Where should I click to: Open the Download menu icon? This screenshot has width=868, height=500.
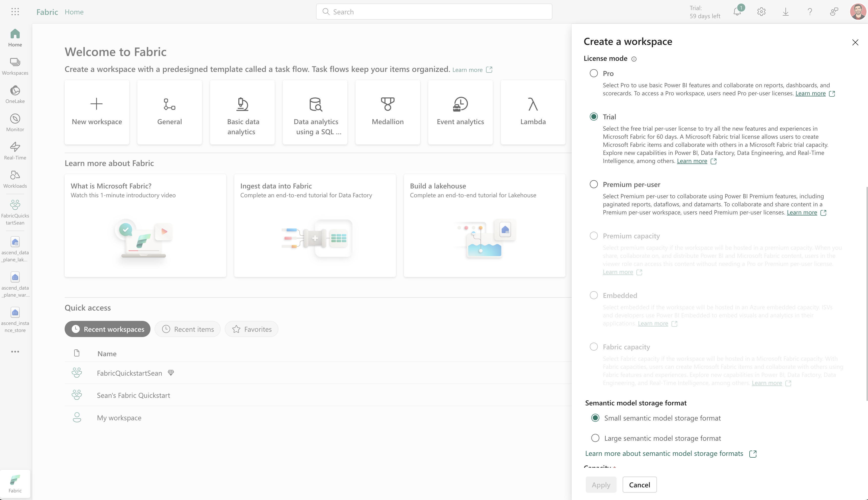785,12
